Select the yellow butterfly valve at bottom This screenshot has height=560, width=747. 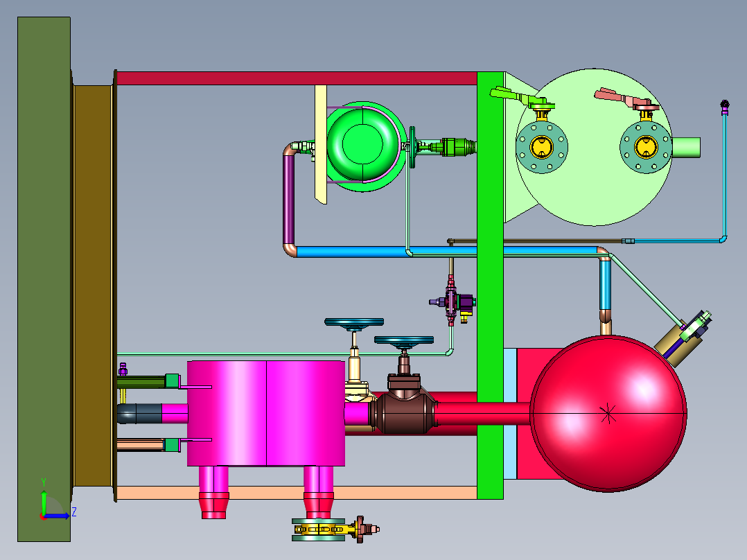318,530
